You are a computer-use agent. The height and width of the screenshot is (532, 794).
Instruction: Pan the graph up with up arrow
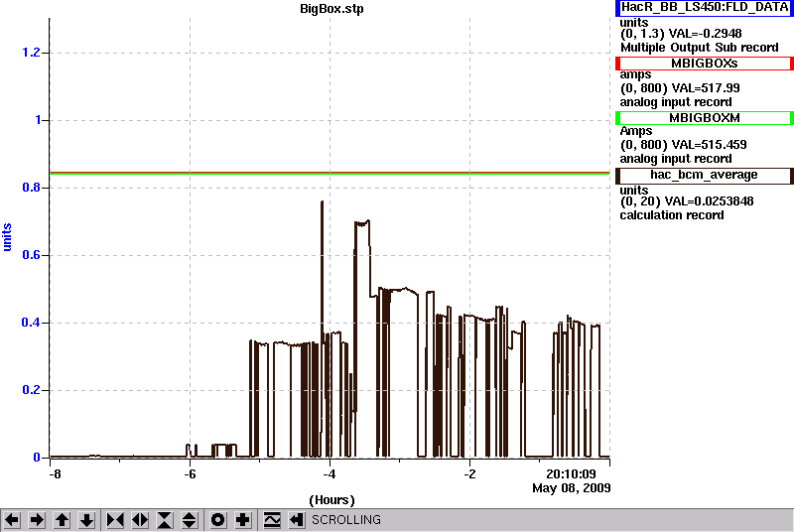63,520
